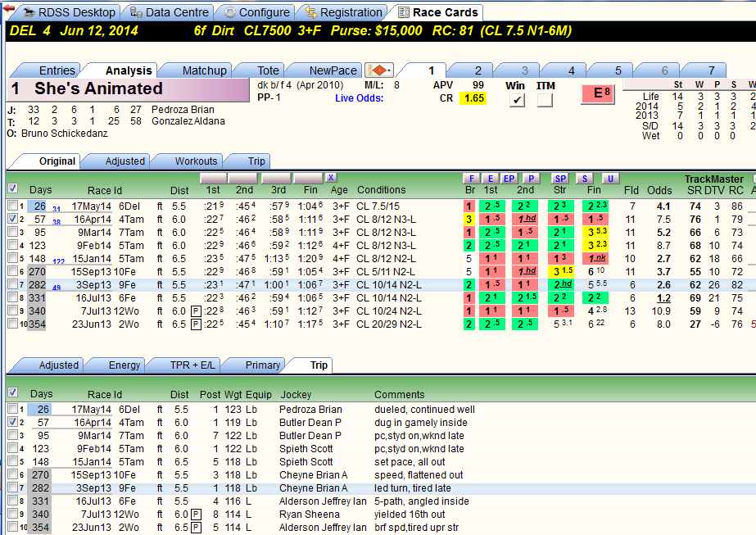The image size is (756, 535).
Task: Click the S filter button
Action: point(585,179)
